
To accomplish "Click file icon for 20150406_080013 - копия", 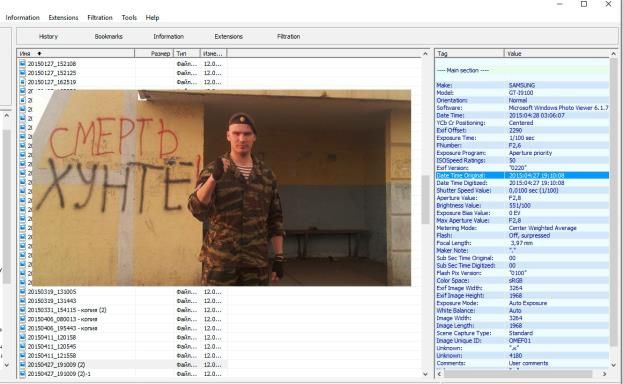I will click(22, 319).
